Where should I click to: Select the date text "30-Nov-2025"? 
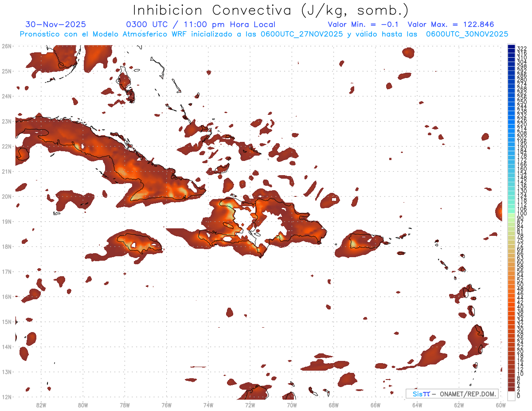[56, 24]
